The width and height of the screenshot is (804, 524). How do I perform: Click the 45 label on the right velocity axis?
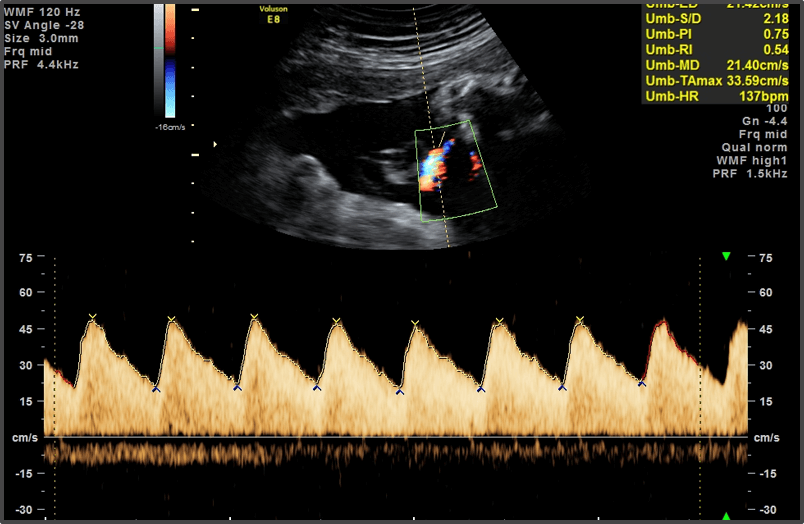[x=766, y=329]
